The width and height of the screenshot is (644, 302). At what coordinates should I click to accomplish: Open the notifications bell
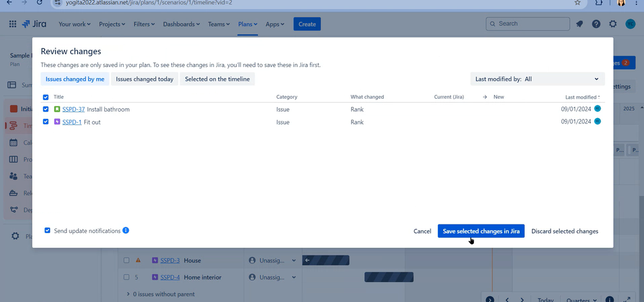point(579,24)
